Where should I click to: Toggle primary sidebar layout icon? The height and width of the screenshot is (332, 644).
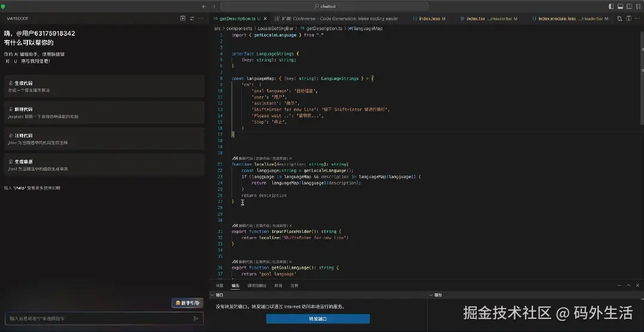(611, 6)
